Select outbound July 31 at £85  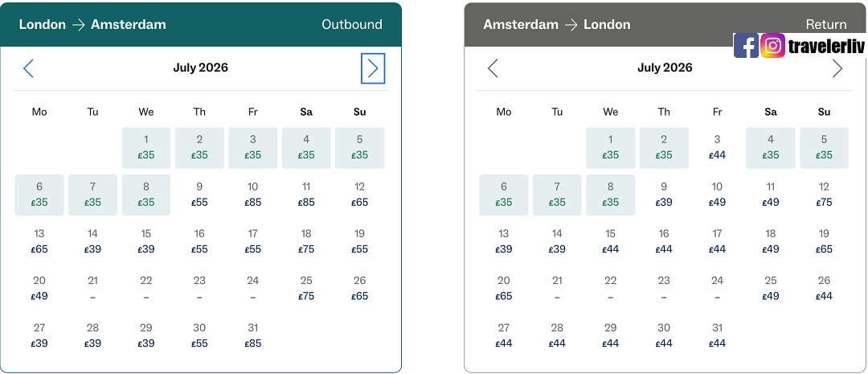pyautogui.click(x=252, y=335)
